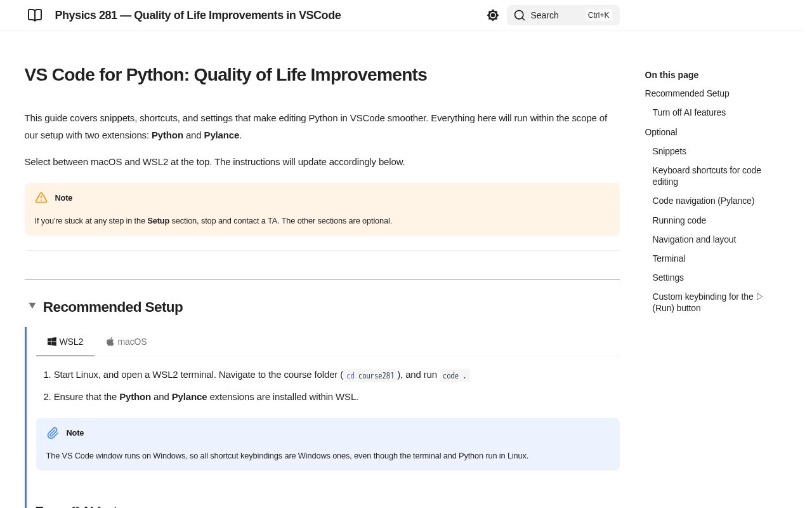
Task: Open the Optional section link
Action: (661, 132)
